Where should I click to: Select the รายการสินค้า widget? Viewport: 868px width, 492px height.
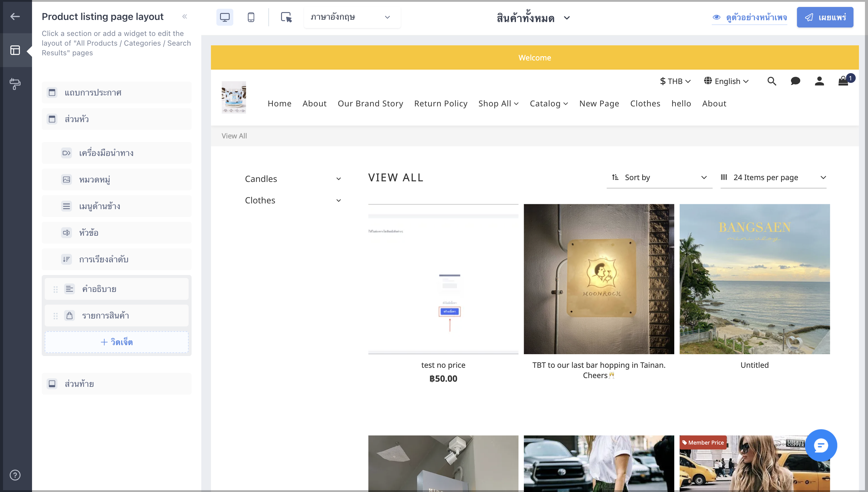click(x=117, y=316)
